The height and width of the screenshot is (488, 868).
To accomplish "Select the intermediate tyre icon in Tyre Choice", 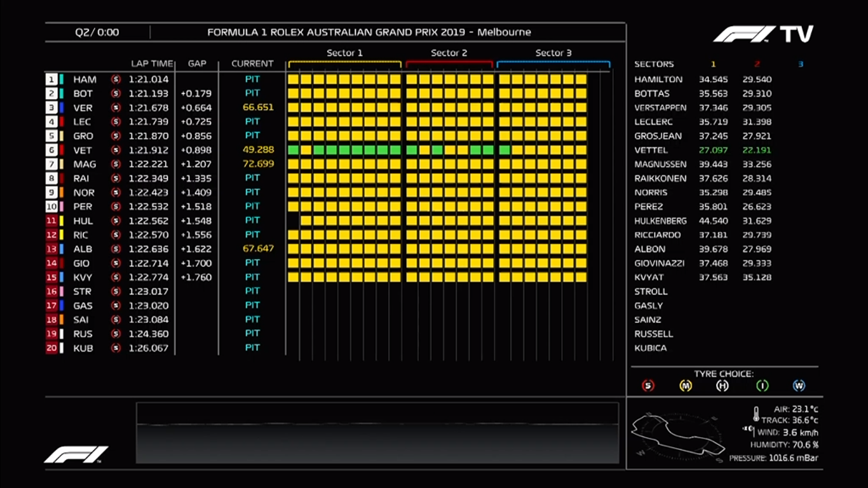I will 762,386.
